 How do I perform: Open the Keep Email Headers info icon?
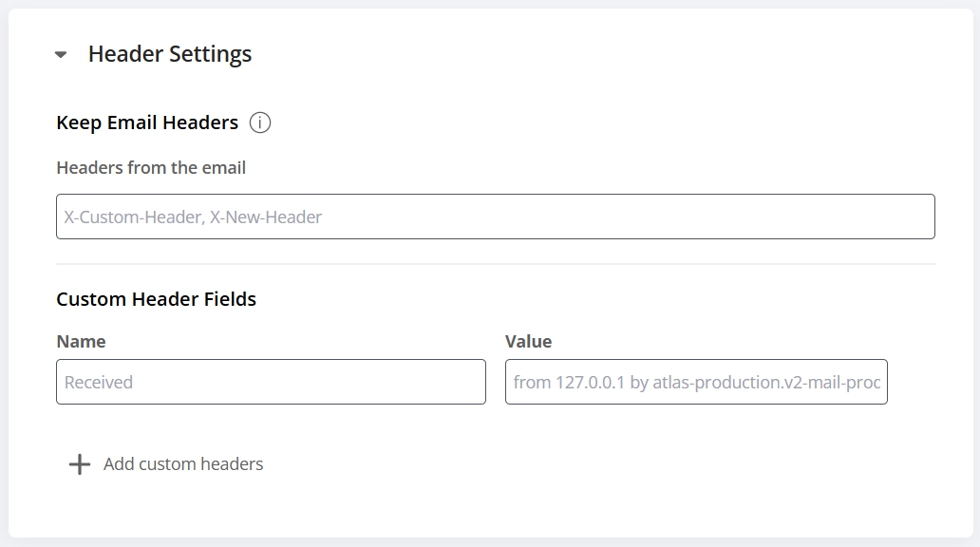click(260, 123)
